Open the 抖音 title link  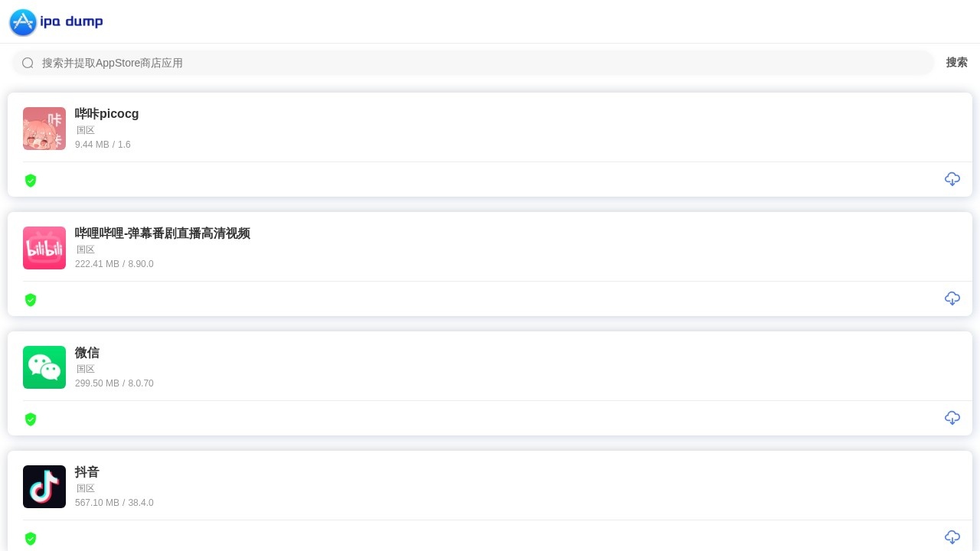click(87, 472)
